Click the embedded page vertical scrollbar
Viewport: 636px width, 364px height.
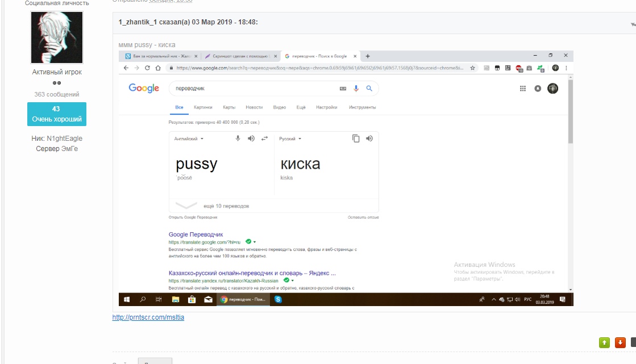point(570,111)
